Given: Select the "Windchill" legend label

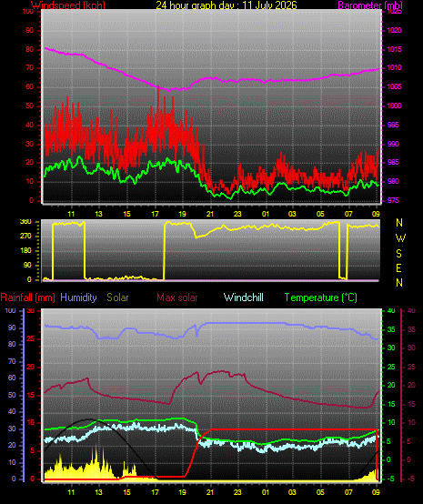Looking at the screenshot, I should pos(243,297).
